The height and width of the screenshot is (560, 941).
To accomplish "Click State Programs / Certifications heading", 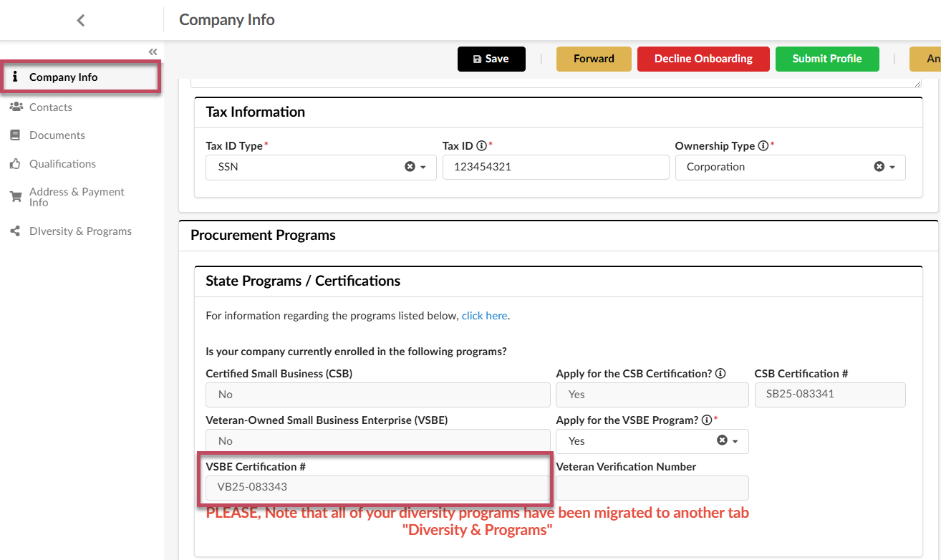I will tap(303, 281).
